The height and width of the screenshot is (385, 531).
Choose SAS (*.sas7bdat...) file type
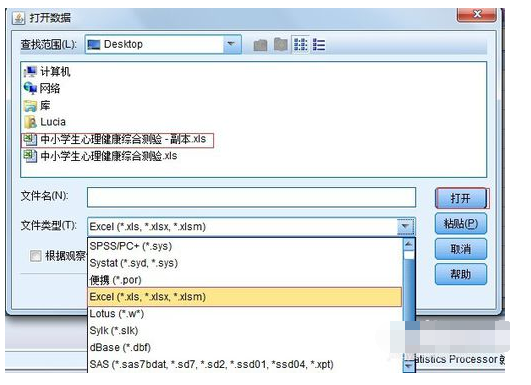coord(245,365)
